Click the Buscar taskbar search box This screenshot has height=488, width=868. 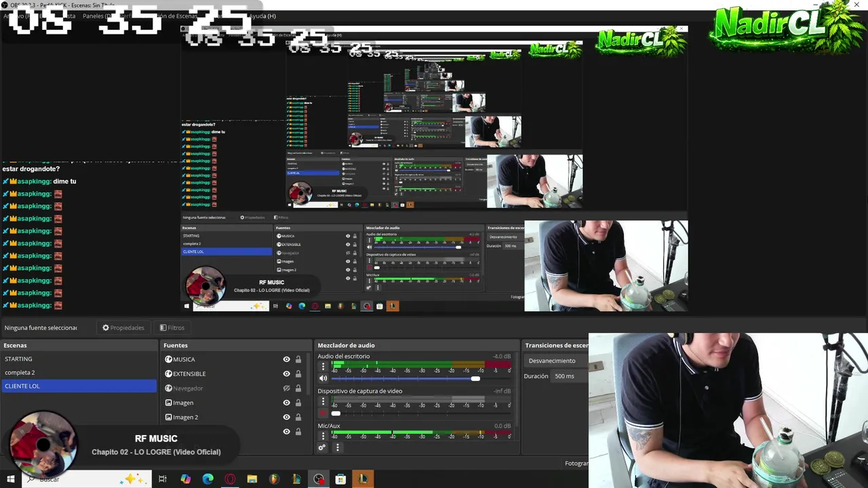click(x=86, y=479)
